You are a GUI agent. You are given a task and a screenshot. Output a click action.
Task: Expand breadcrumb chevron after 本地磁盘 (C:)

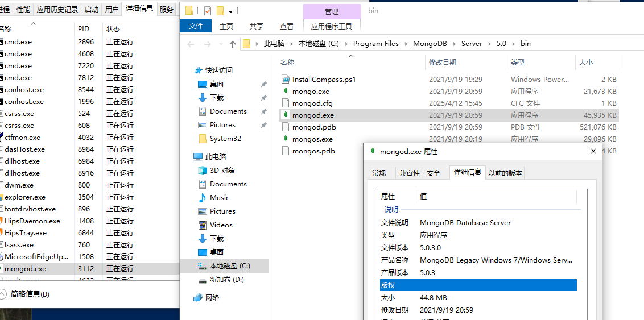click(x=346, y=44)
